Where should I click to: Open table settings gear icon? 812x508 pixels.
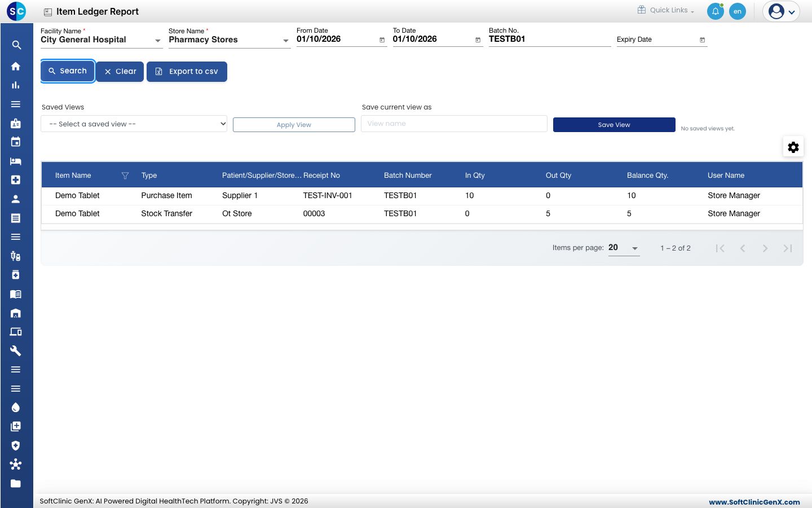click(x=793, y=147)
